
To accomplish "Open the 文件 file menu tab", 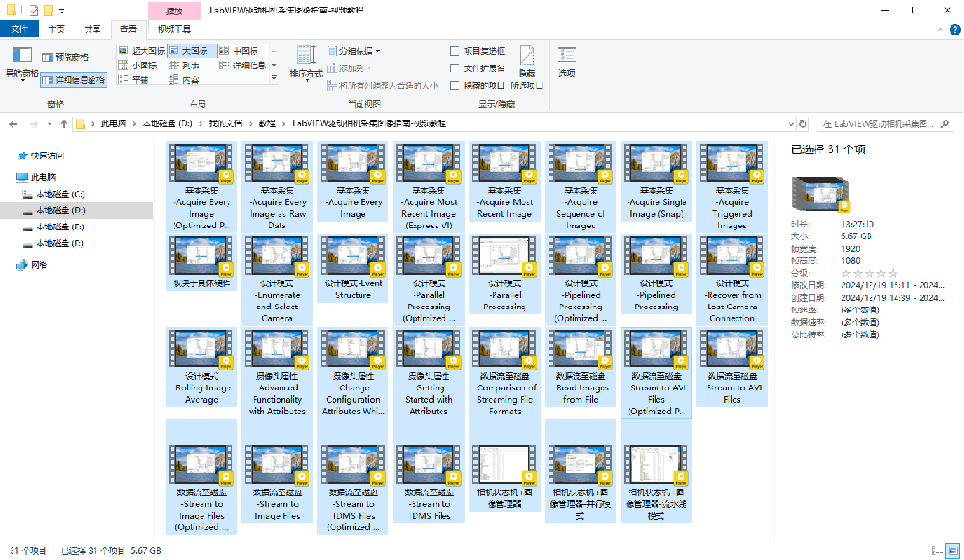I will pyautogui.click(x=19, y=29).
